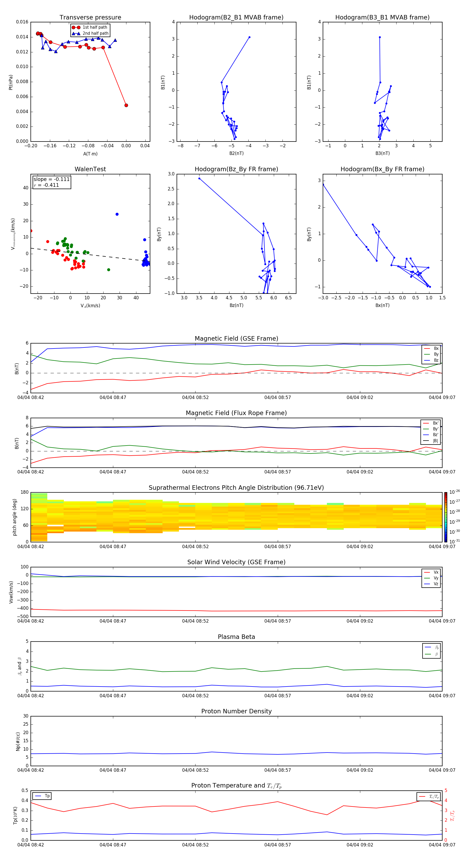Viewport: 473px width, 868px height.
Task: Click 'Bx' legend entry in GSE magnetic plot
Action: click(431, 349)
